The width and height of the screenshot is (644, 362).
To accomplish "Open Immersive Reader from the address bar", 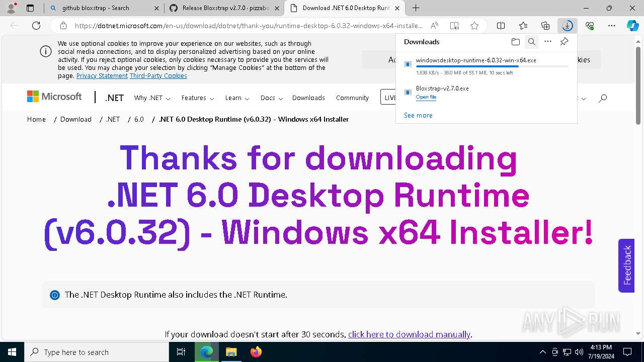I will (454, 26).
